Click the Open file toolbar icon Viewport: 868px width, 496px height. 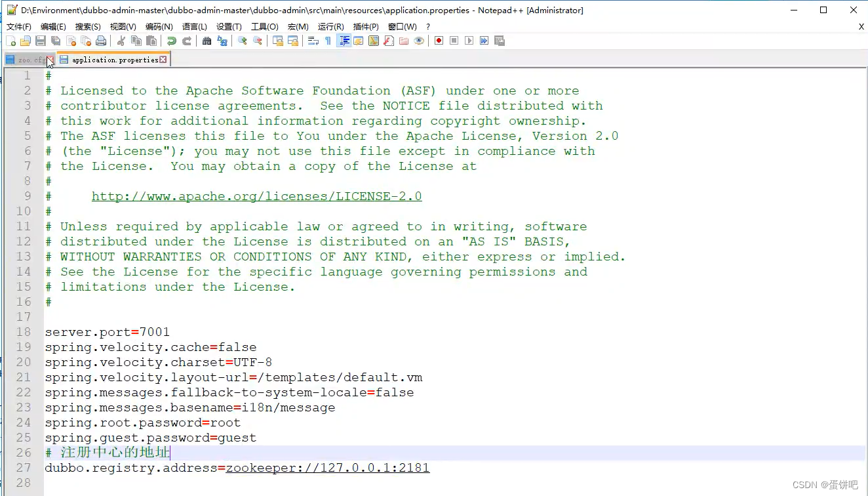click(26, 41)
